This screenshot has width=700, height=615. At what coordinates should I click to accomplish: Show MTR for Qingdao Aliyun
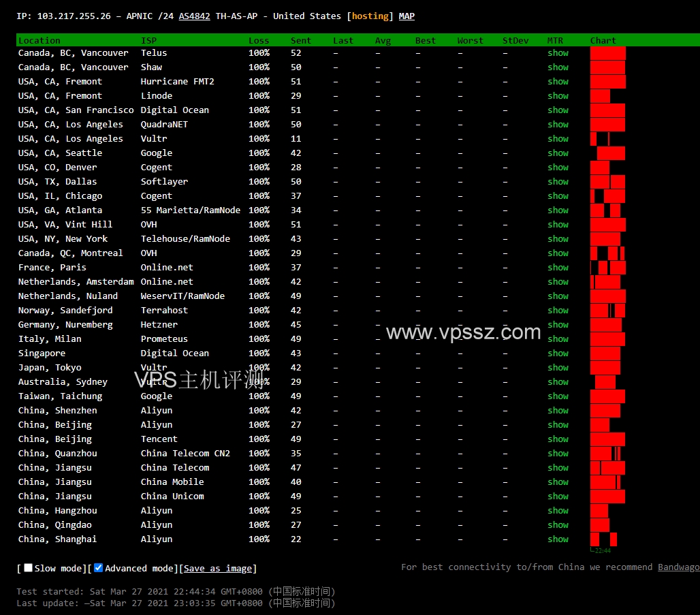click(558, 524)
